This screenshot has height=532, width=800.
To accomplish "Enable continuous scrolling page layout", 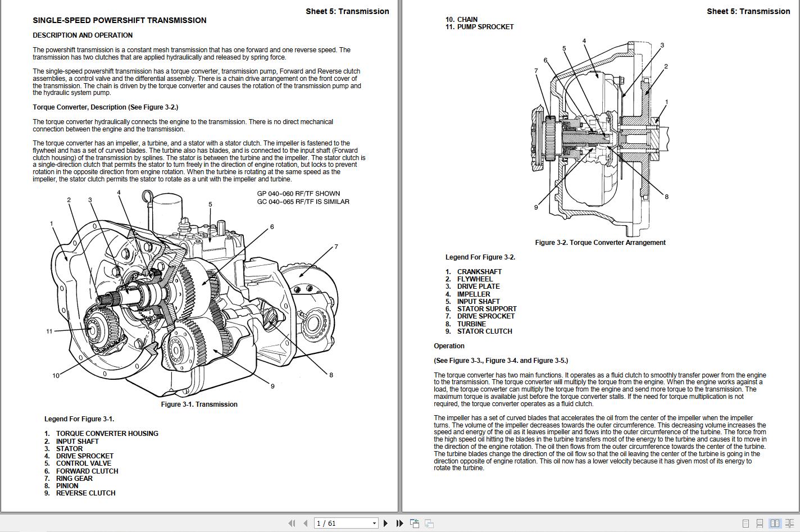I will pyautogui.click(x=760, y=523).
